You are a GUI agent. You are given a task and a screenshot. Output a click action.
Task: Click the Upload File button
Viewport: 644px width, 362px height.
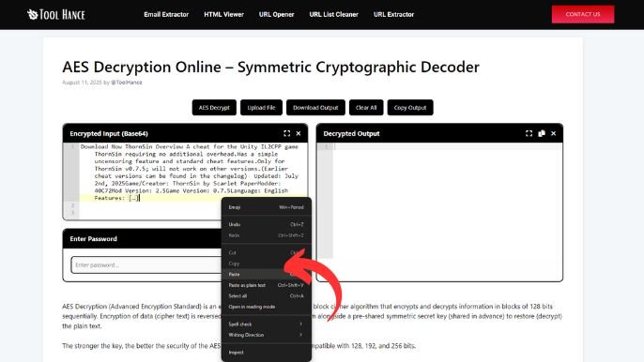pos(261,108)
